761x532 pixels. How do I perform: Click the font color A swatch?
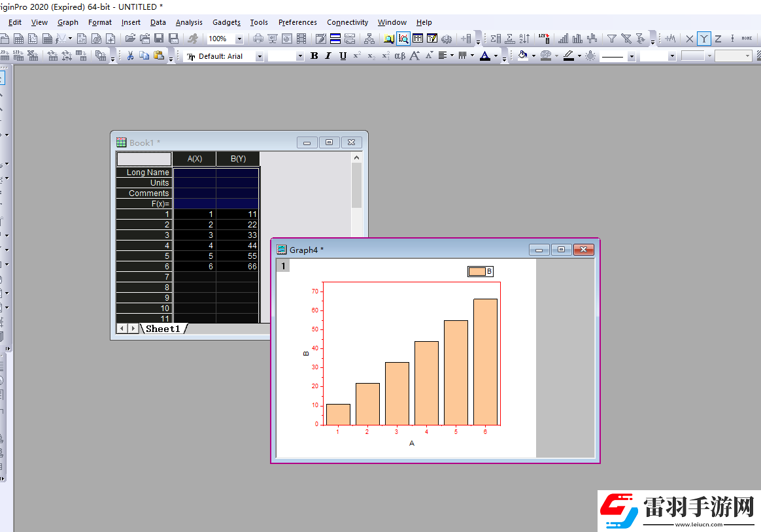484,56
